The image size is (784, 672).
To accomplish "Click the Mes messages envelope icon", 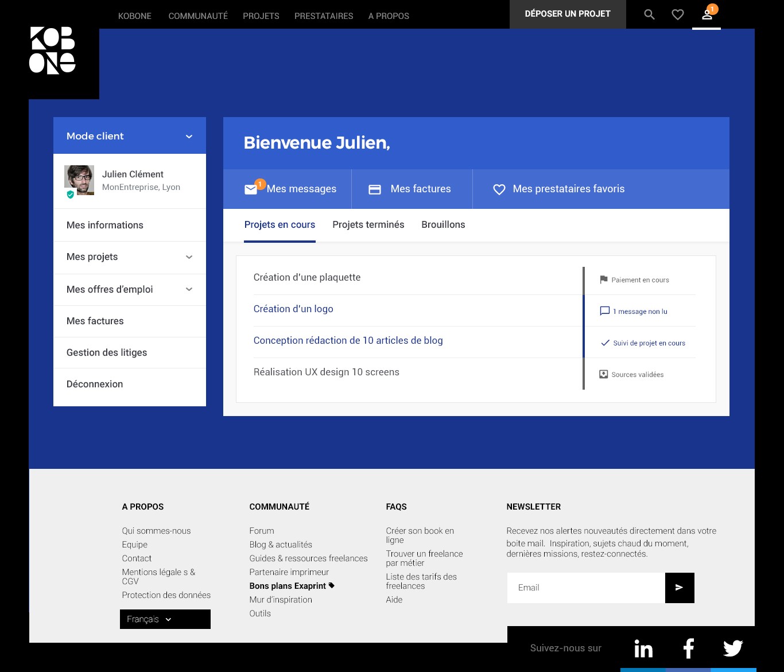I will [x=251, y=189].
